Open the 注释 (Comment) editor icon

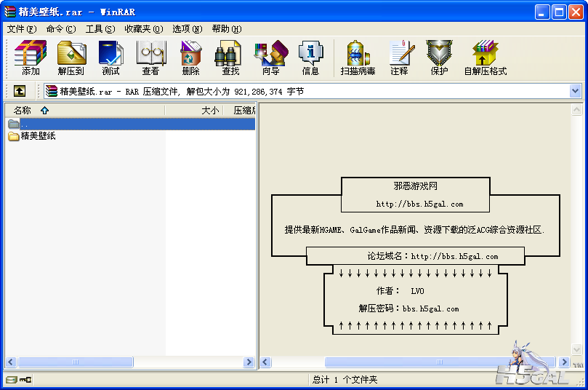click(x=399, y=57)
